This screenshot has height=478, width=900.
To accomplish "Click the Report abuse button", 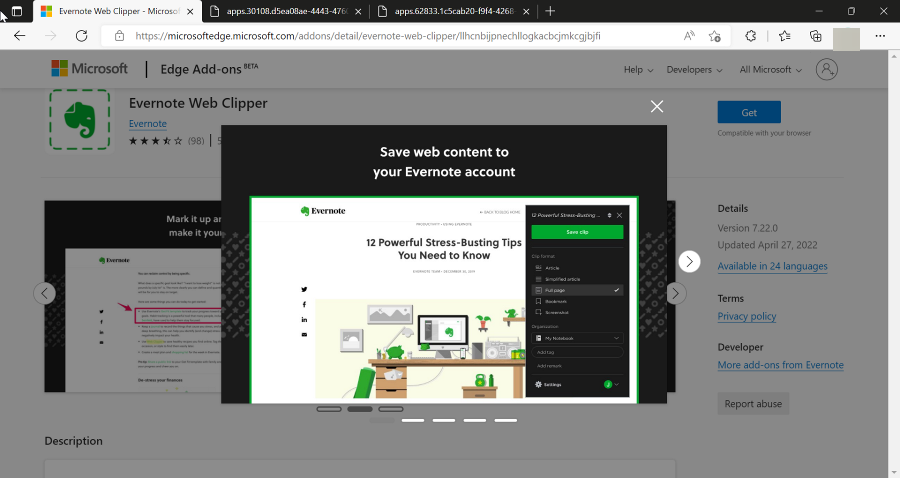I will (x=753, y=403).
